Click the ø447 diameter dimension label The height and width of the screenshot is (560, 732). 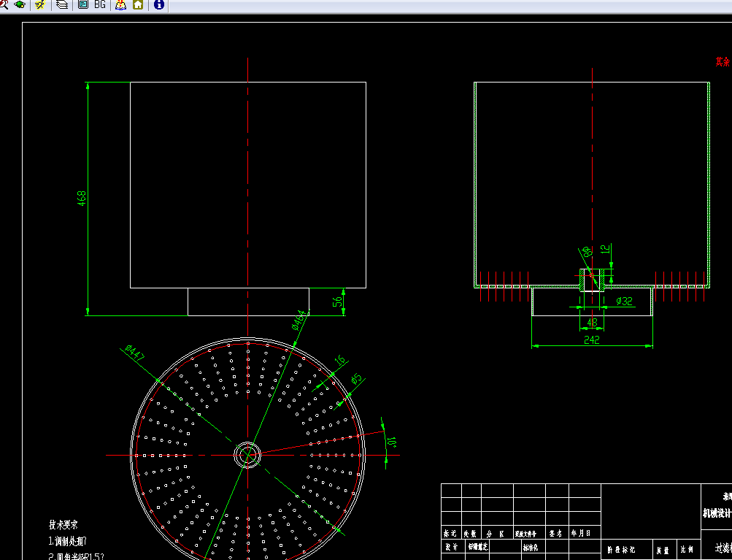(135, 353)
